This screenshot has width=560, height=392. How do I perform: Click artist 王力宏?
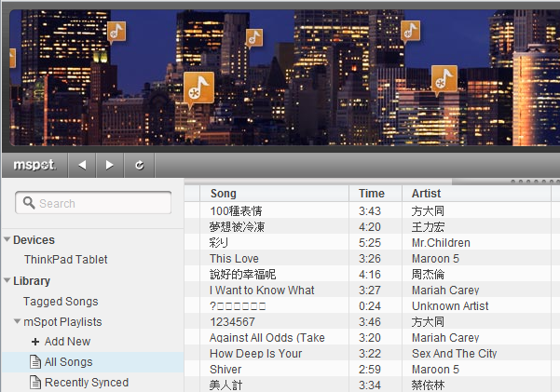[428, 226]
